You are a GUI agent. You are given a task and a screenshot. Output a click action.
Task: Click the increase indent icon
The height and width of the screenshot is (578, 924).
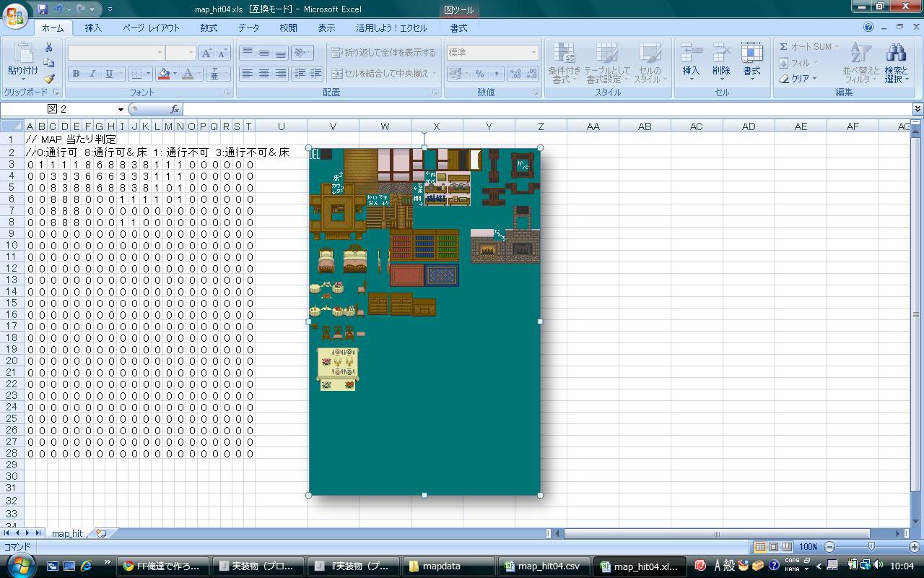(315, 74)
